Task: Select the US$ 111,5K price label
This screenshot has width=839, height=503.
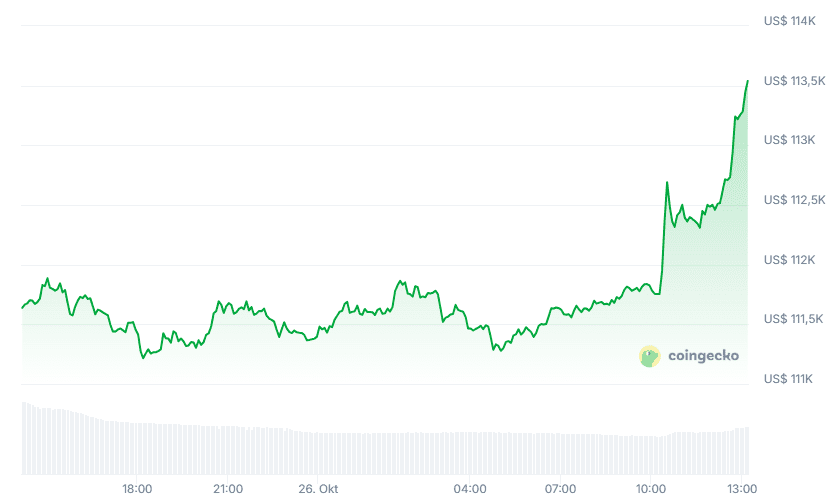Action: click(795, 319)
